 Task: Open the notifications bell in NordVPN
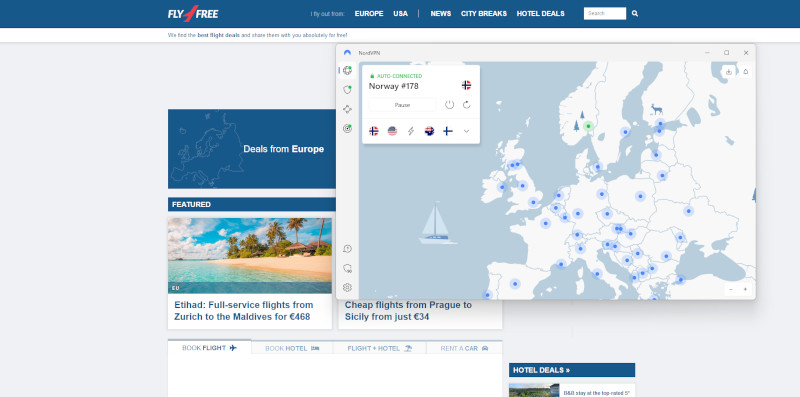(745, 71)
